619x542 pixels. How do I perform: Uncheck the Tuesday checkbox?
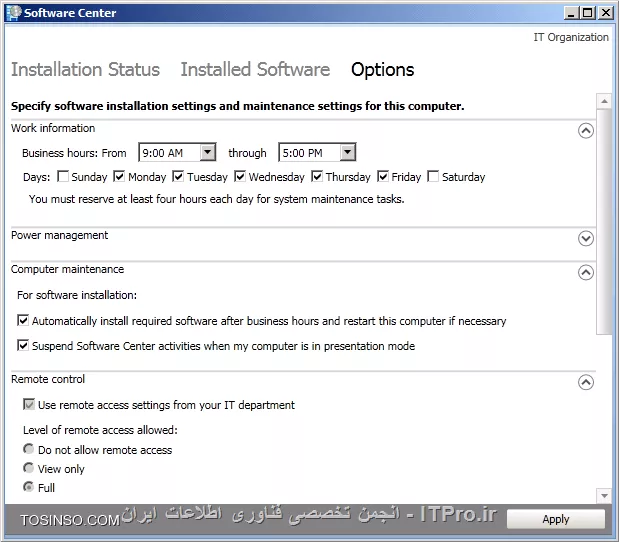pyautogui.click(x=178, y=176)
